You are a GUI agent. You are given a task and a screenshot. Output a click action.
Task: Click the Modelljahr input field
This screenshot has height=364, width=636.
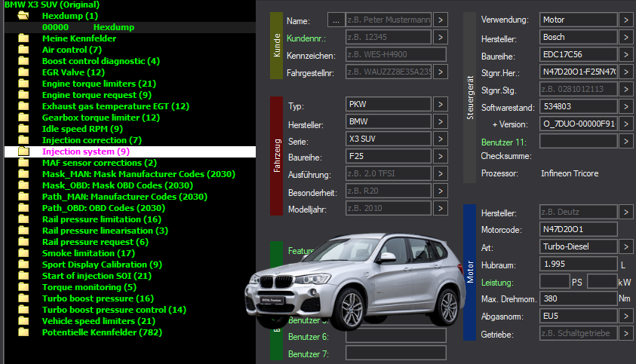pyautogui.click(x=389, y=208)
